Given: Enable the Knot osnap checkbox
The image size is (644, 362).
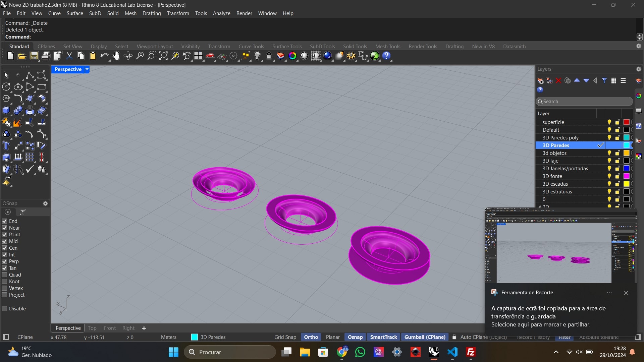Looking at the screenshot, I should tap(4, 282).
